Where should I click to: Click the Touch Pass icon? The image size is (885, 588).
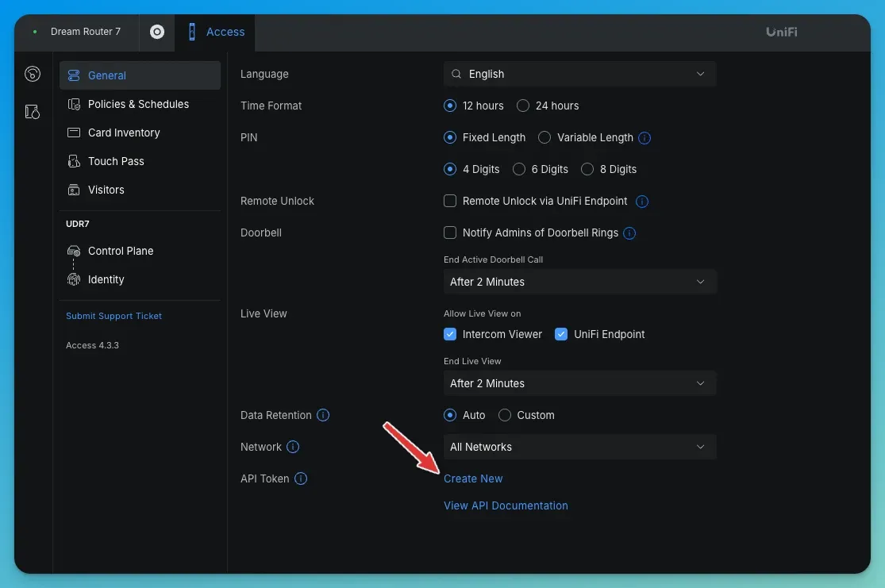[74, 161]
